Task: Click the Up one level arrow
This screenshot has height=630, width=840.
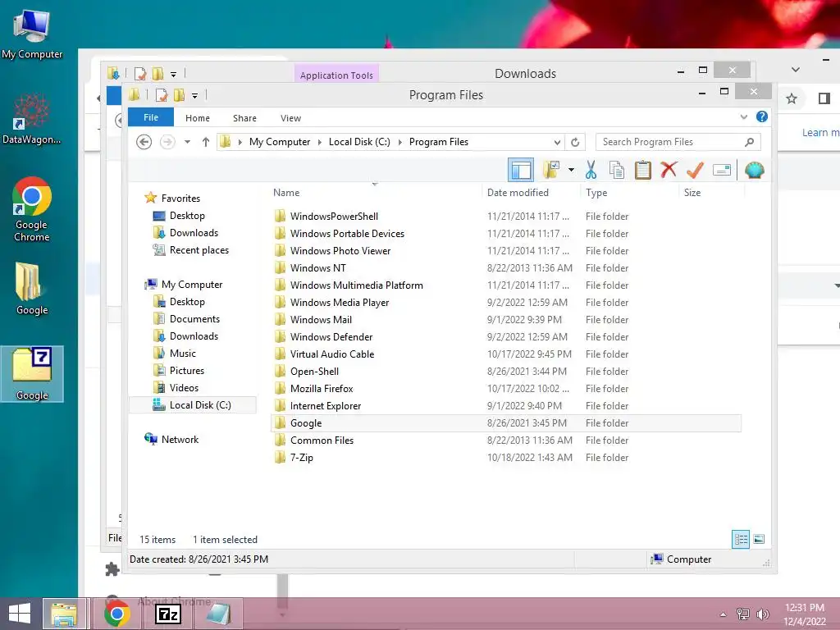Action: click(x=206, y=142)
